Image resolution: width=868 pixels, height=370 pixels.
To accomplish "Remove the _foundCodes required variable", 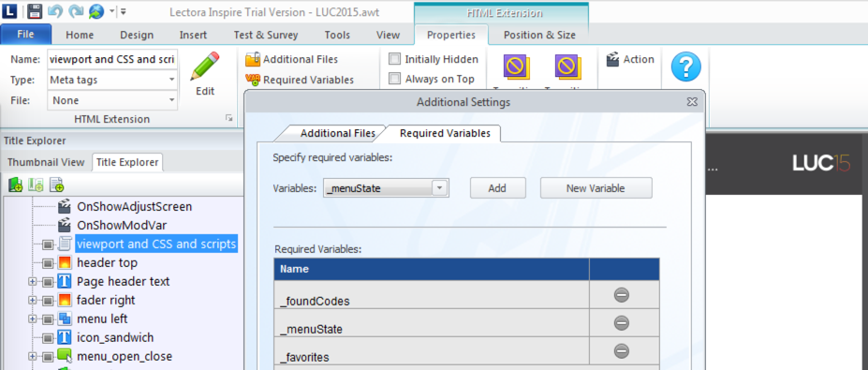I will click(x=621, y=295).
